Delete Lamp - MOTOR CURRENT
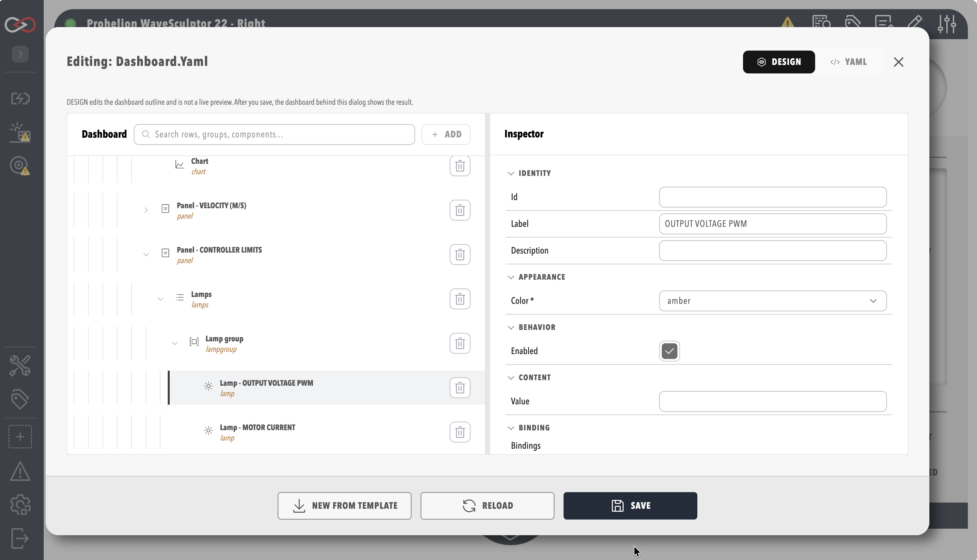 point(460,432)
